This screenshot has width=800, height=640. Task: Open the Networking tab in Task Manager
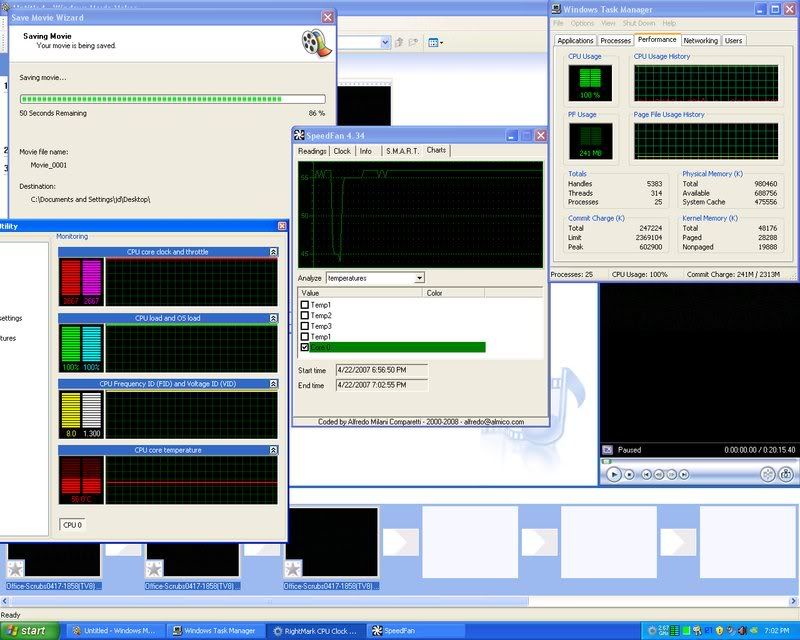[x=701, y=41]
